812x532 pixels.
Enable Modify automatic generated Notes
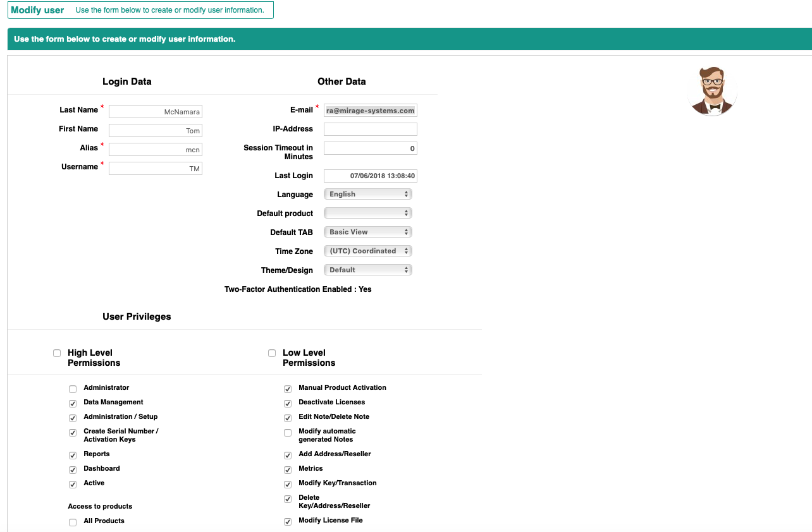(288, 433)
